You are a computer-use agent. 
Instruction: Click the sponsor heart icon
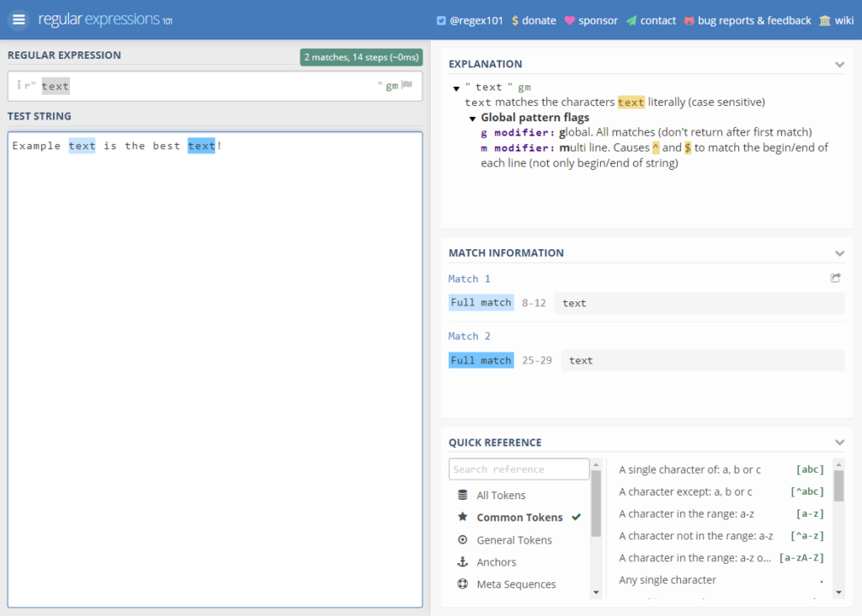[x=570, y=20]
